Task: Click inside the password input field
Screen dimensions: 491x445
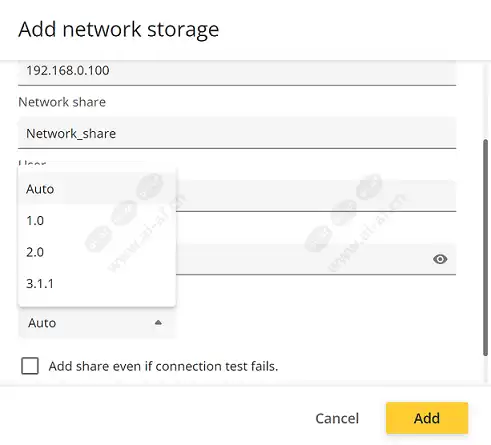Action: [x=302, y=259]
